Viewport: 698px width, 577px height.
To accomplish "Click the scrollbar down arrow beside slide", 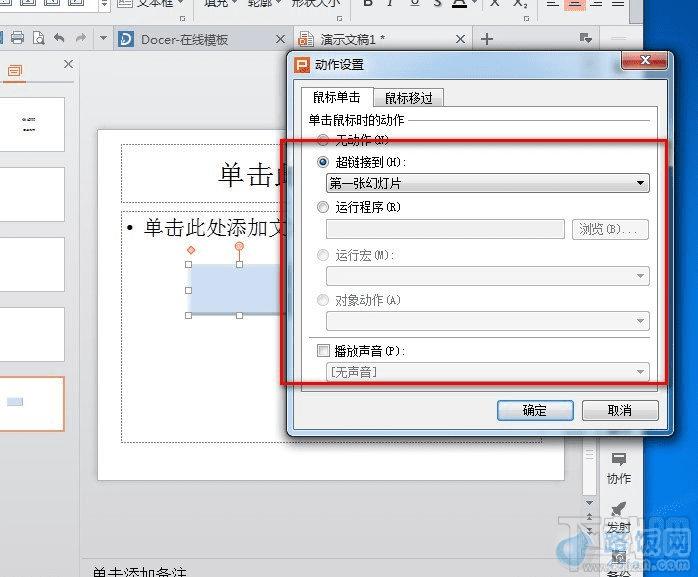I will [x=589, y=503].
